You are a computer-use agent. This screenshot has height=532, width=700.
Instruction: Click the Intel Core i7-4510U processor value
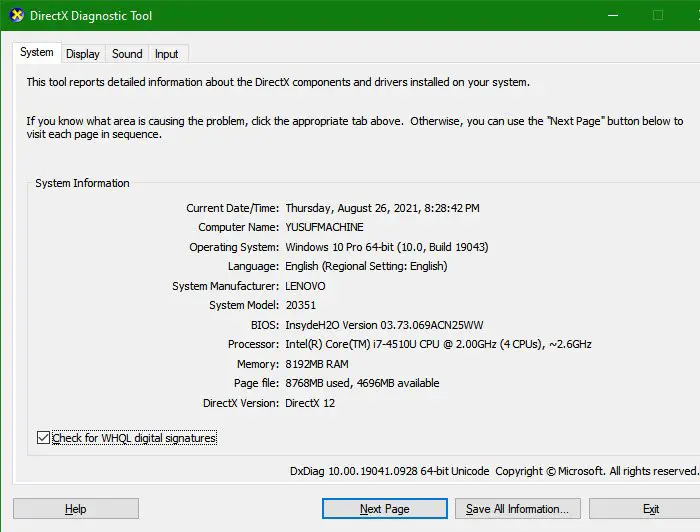[x=438, y=344]
